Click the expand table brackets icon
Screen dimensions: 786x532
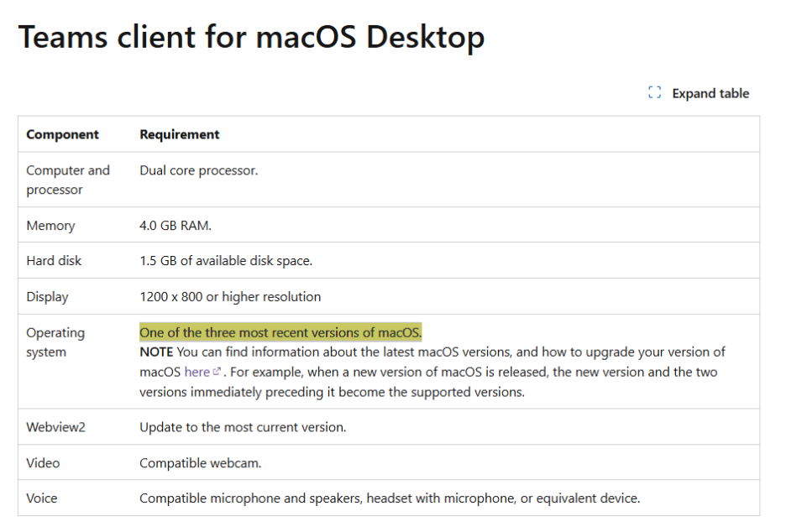[654, 92]
